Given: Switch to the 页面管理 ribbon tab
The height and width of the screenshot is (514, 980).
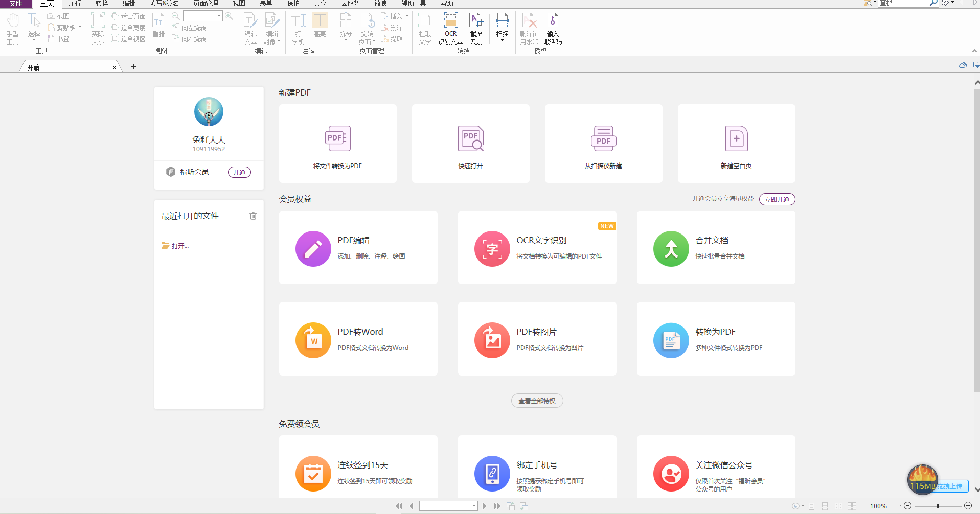Looking at the screenshot, I should click(x=206, y=4).
